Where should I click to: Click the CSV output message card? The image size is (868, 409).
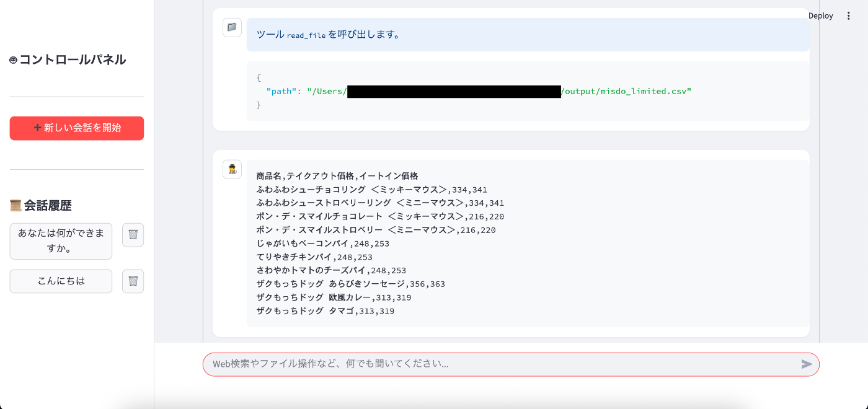pyautogui.click(x=527, y=243)
